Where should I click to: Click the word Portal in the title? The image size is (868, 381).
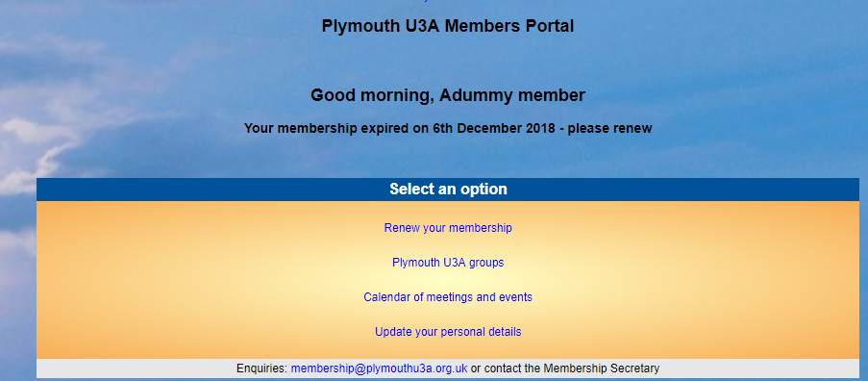(x=549, y=26)
